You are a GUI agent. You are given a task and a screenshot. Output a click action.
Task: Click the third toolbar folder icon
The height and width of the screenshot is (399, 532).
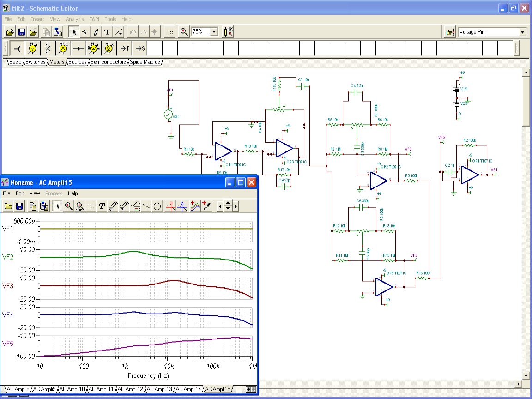[x=33, y=32]
